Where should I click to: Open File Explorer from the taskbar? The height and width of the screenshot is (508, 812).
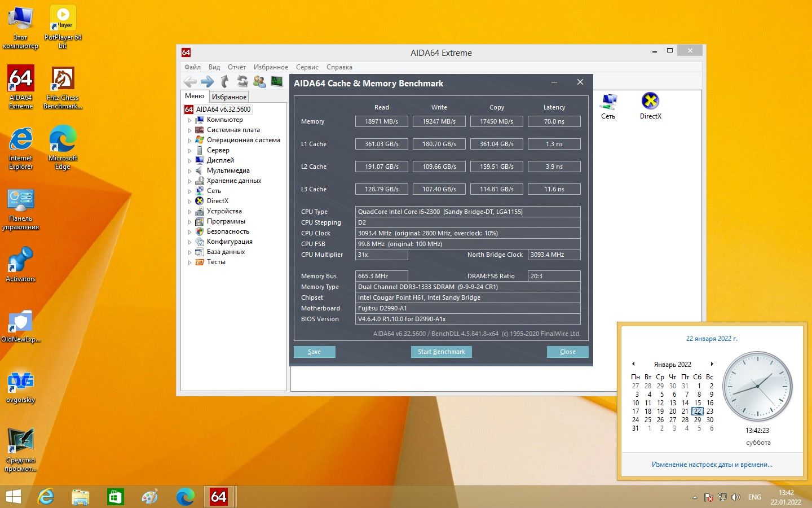(x=81, y=497)
